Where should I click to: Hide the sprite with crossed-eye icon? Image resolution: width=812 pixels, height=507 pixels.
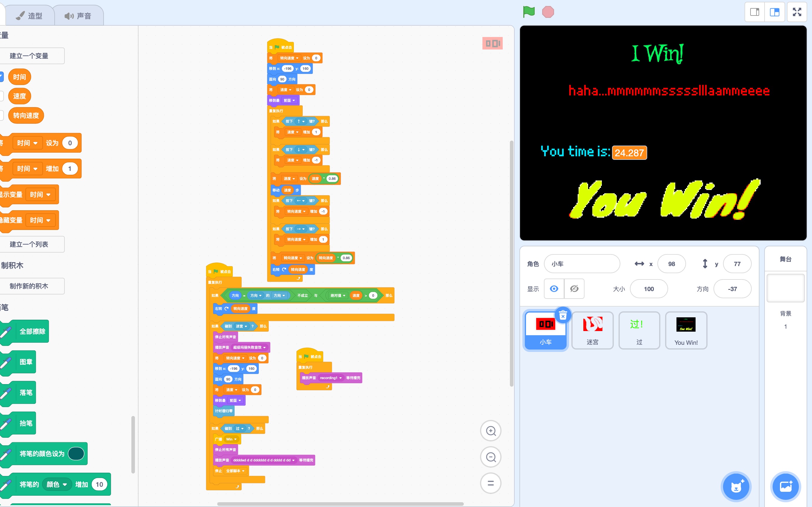point(574,289)
